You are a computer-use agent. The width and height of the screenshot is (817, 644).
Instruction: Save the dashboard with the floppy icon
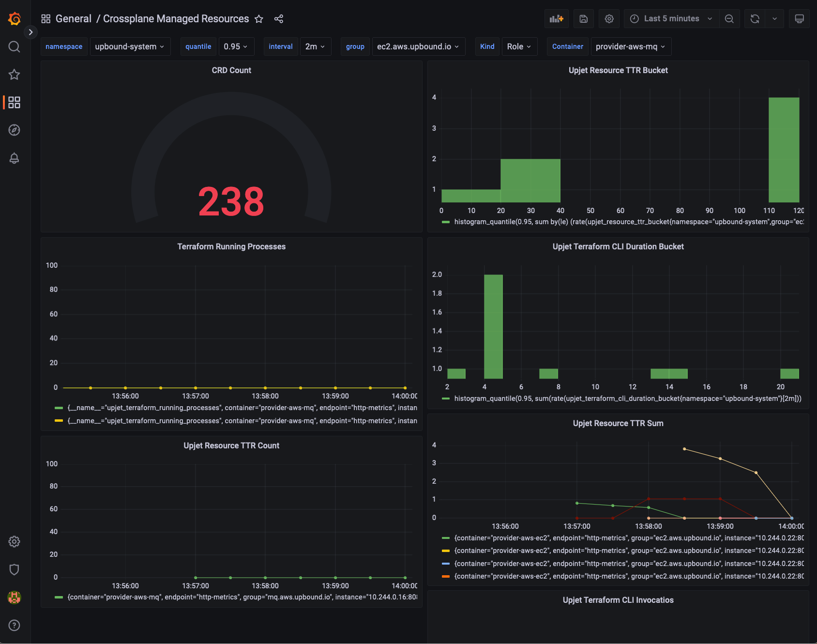(584, 19)
